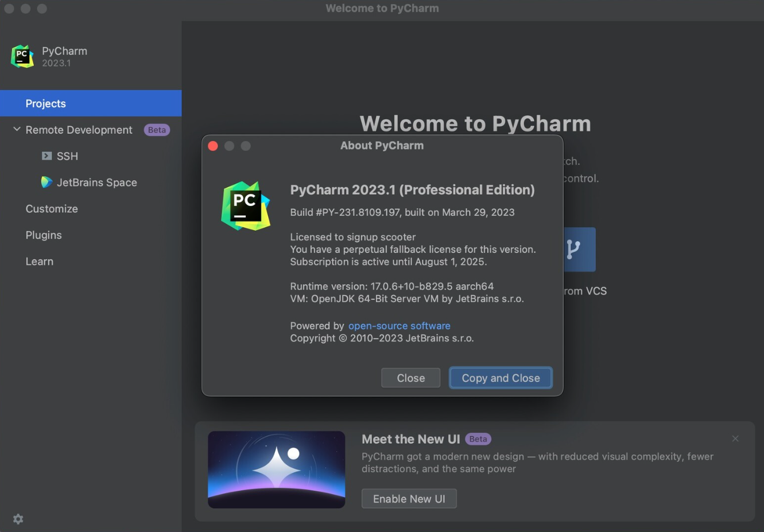Click the PC logo inside the About dialog
764x532 pixels.
tap(246, 205)
